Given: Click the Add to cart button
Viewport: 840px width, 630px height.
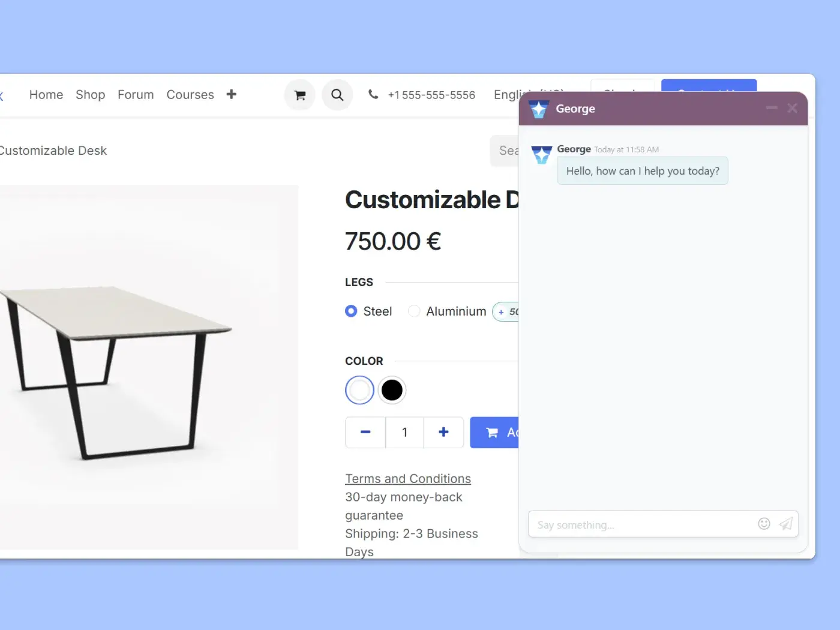Looking at the screenshot, I should tap(494, 432).
